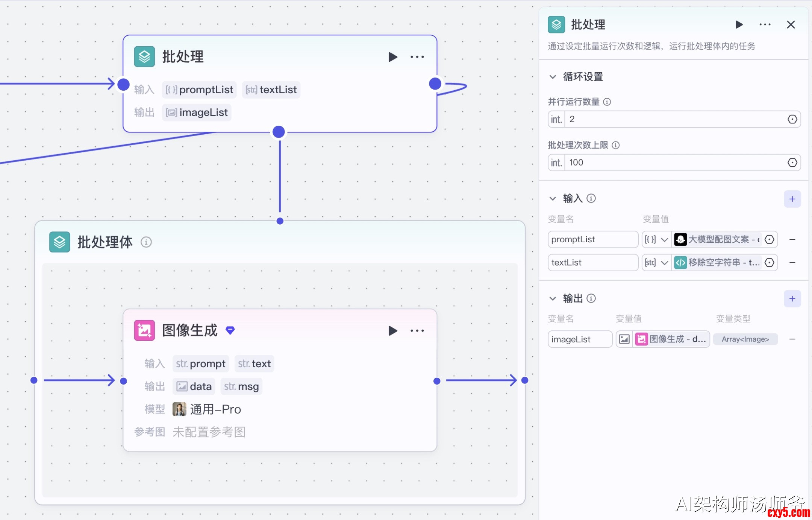Click the play button in the right panel header
The image size is (812, 520).
(739, 24)
